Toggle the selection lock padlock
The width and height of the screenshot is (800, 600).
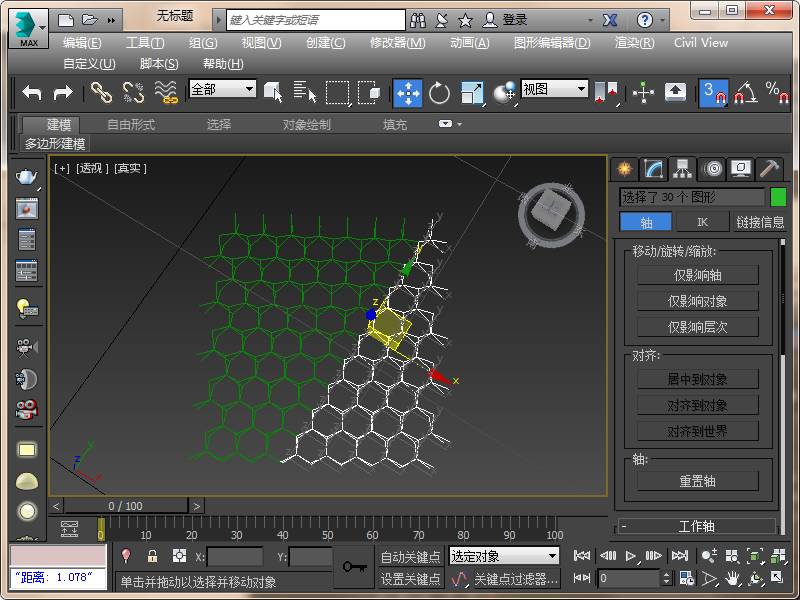pyautogui.click(x=152, y=556)
